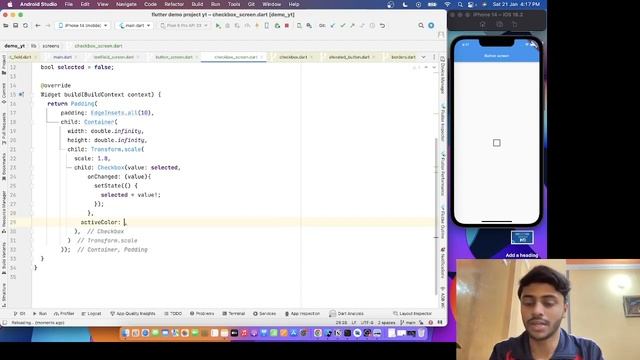Click the Git commit checkmark icon
The image size is (640, 360).
[x=343, y=26]
